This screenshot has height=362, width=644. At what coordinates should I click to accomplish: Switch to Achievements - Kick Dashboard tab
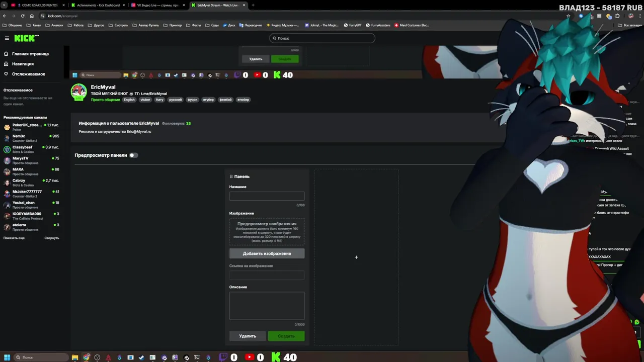click(97, 5)
